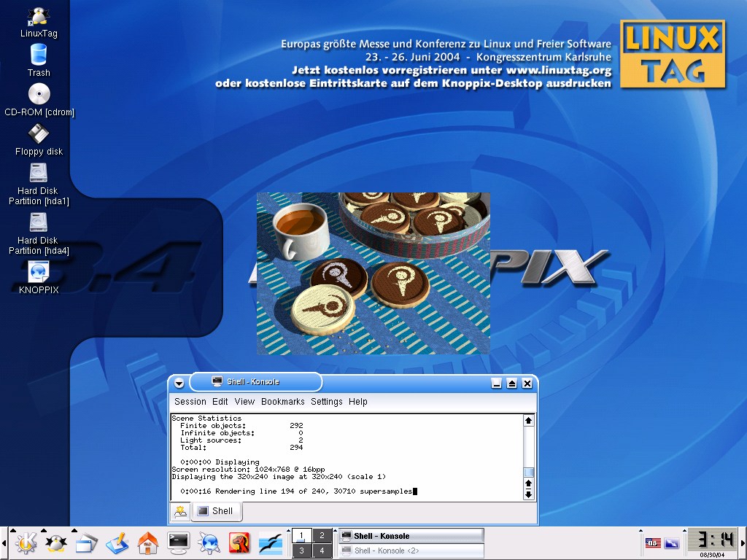Toggle the US keyboard layout flag
This screenshot has width=747, height=560.
[x=652, y=543]
